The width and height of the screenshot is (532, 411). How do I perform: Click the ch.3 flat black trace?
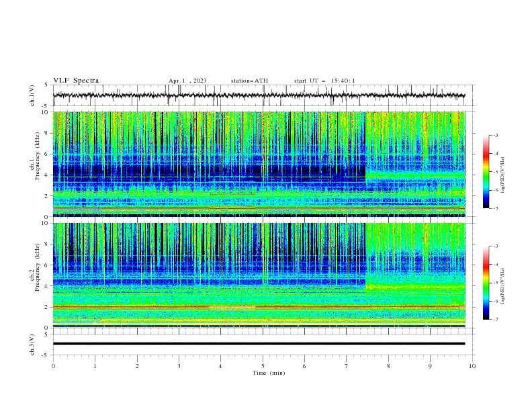[259, 344]
